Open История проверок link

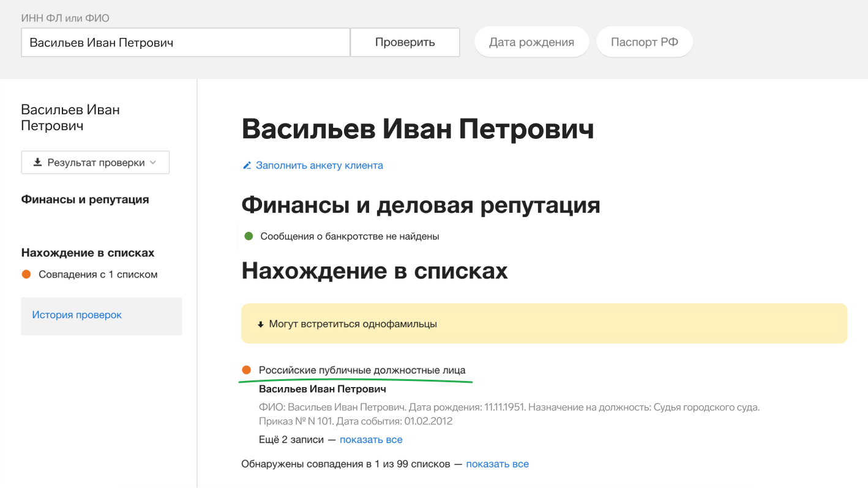(x=77, y=315)
